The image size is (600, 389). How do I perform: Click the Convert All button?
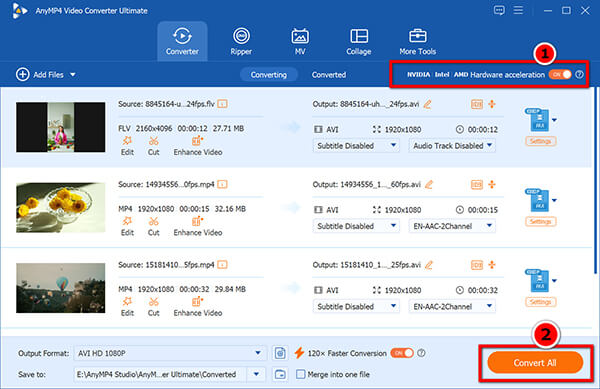point(535,363)
